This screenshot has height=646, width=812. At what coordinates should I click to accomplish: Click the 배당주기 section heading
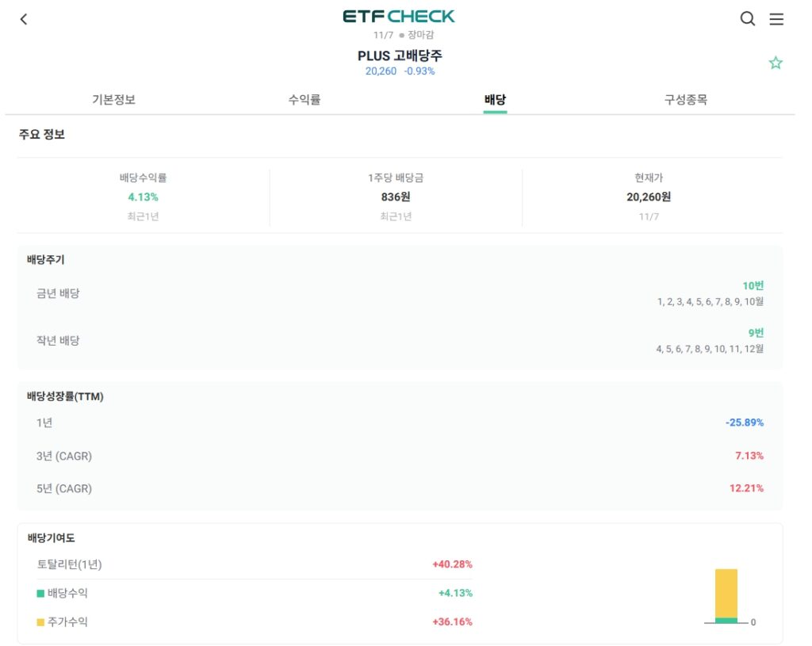pos(45,259)
